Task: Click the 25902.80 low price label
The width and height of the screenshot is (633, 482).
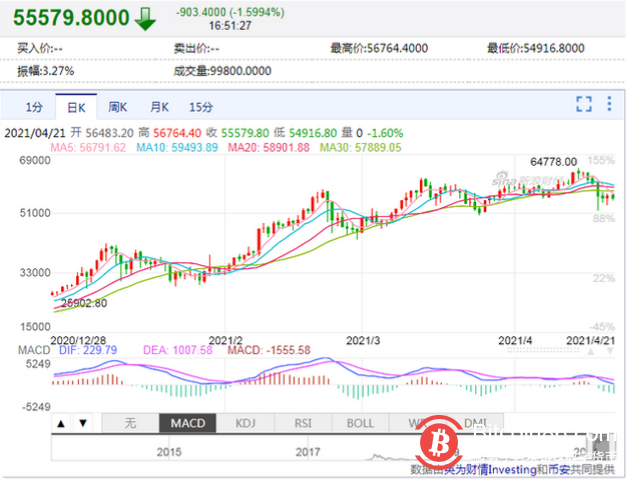Action: pos(84,303)
